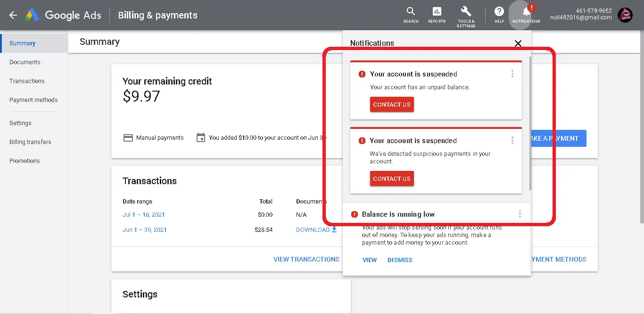Image resolution: width=644 pixels, height=314 pixels.
Task: Open options menu for suspicious payments notification
Action: tap(512, 141)
